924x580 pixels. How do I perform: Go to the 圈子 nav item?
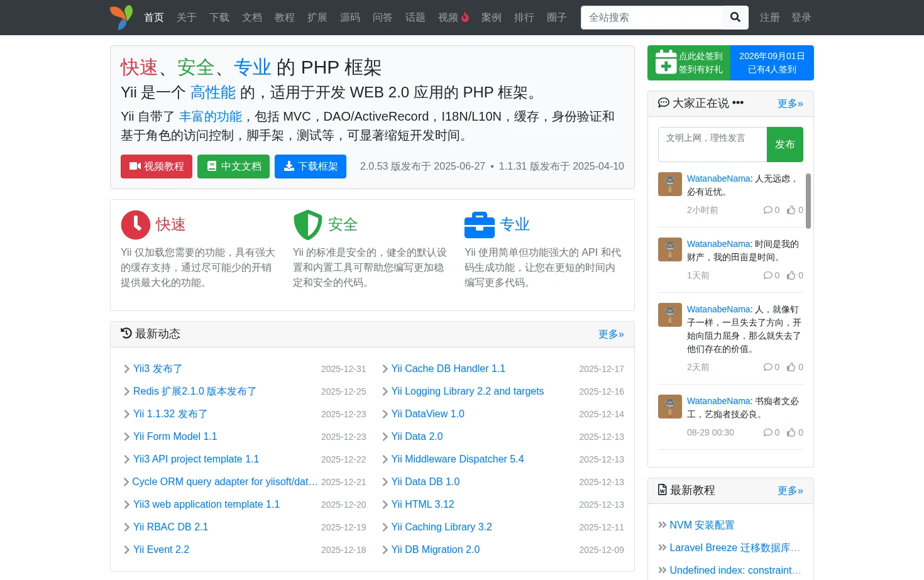[x=557, y=18]
